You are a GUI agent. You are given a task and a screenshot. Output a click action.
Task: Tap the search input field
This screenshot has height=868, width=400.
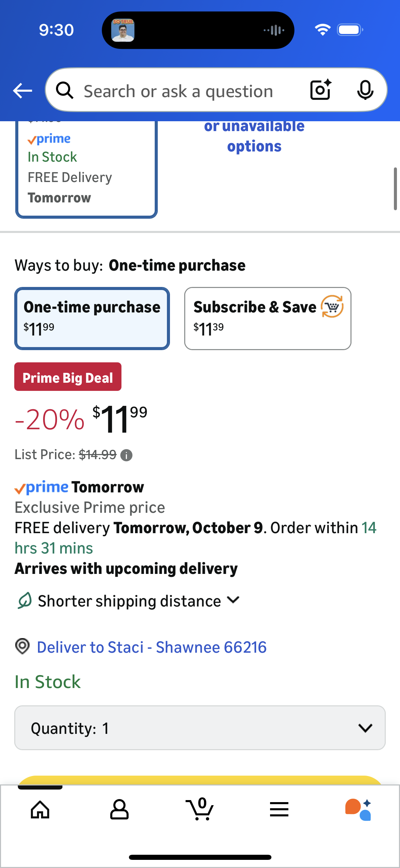tap(178, 91)
